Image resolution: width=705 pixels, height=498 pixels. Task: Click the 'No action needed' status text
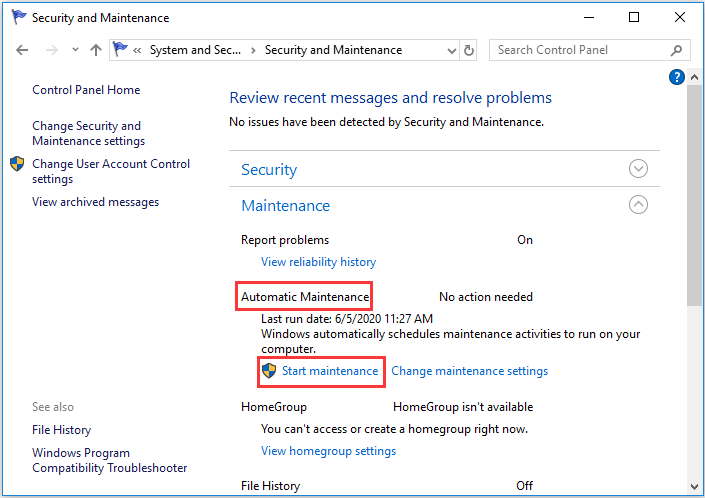[486, 297]
